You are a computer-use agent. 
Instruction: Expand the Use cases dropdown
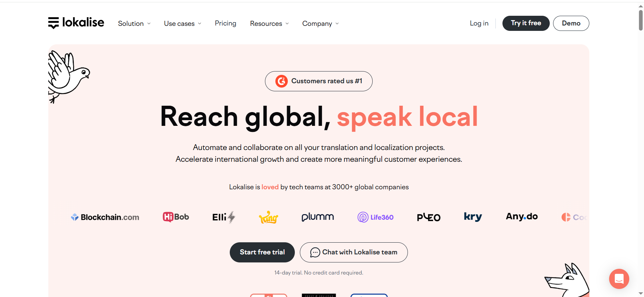point(182,23)
